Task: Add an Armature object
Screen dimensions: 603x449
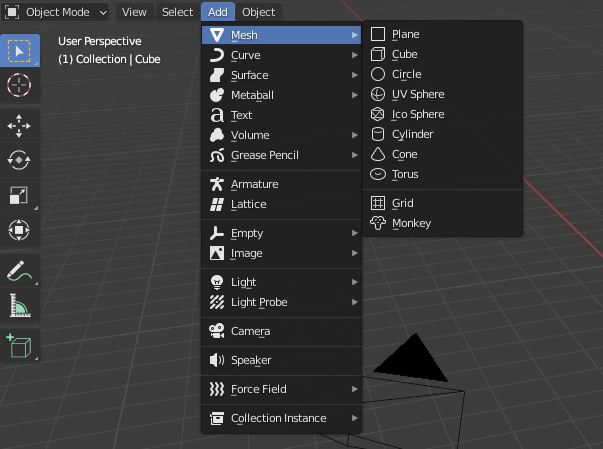Action: coord(282,184)
